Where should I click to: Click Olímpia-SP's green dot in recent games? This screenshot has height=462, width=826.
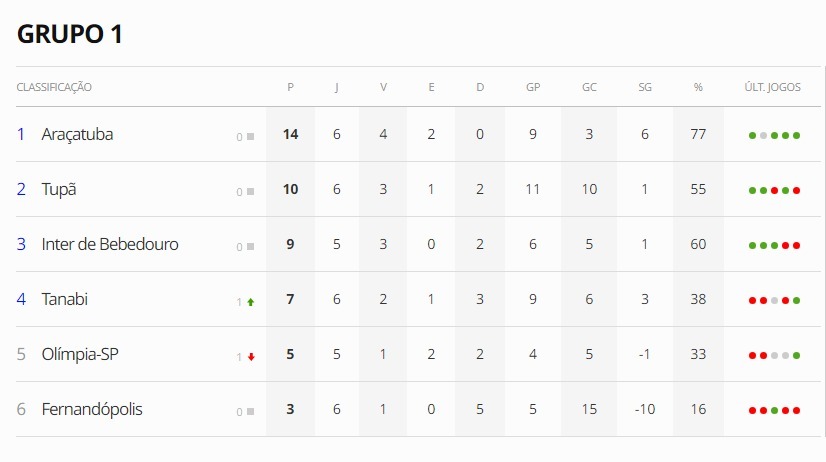pyautogui.click(x=796, y=355)
